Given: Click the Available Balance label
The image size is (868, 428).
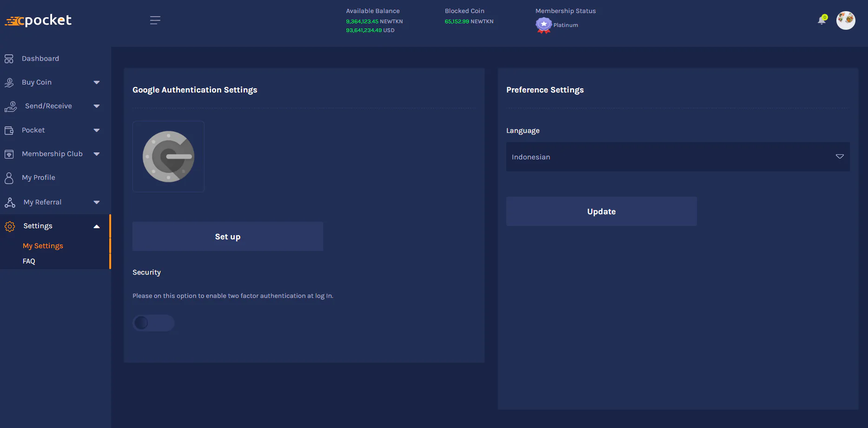Looking at the screenshot, I should (x=373, y=11).
